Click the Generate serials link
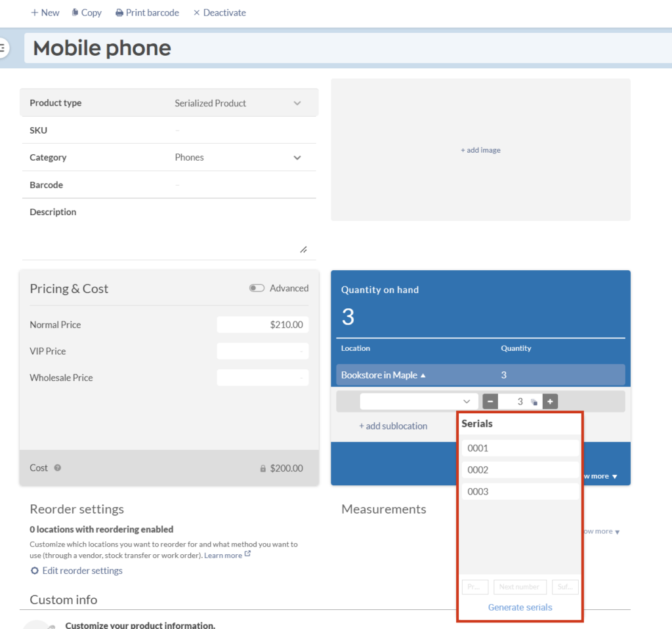672x629 pixels. [520, 607]
